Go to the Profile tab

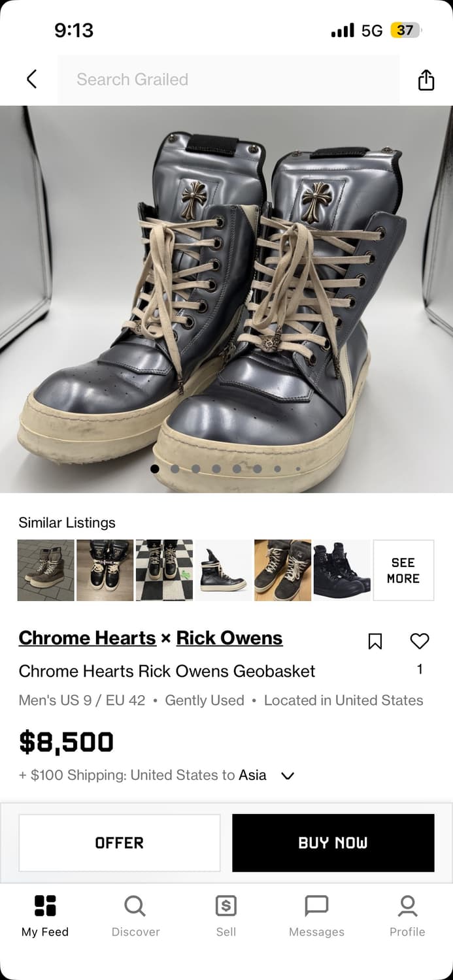(407, 916)
